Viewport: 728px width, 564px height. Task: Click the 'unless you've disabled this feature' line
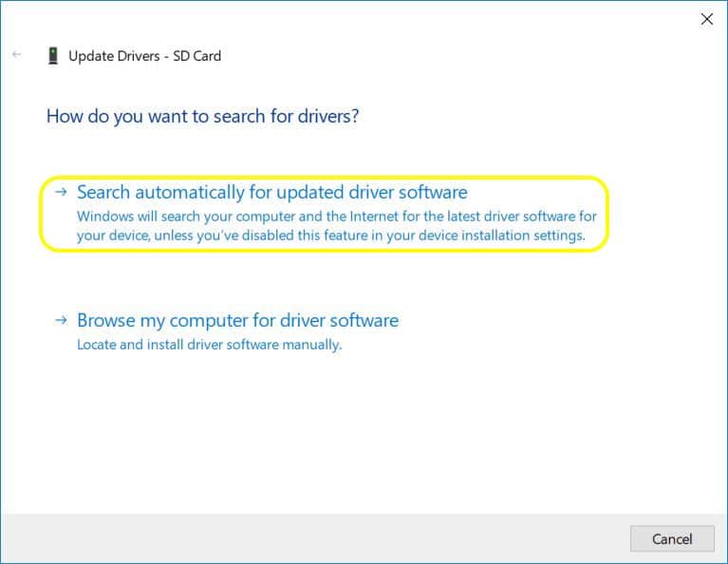pyautogui.click(x=330, y=235)
